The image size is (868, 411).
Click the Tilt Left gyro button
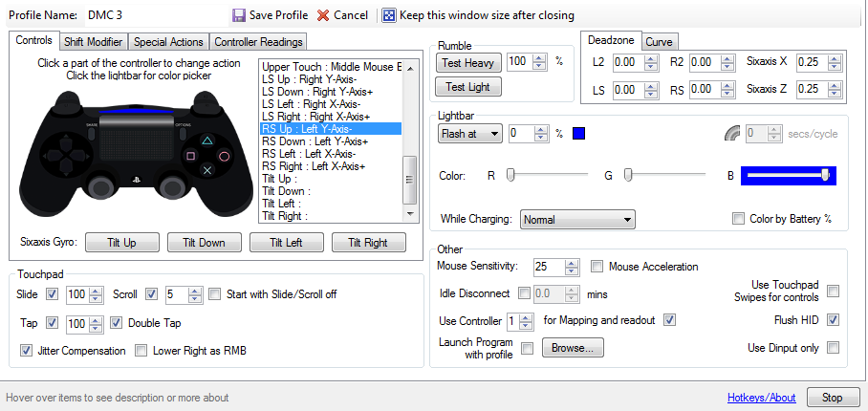tap(286, 242)
